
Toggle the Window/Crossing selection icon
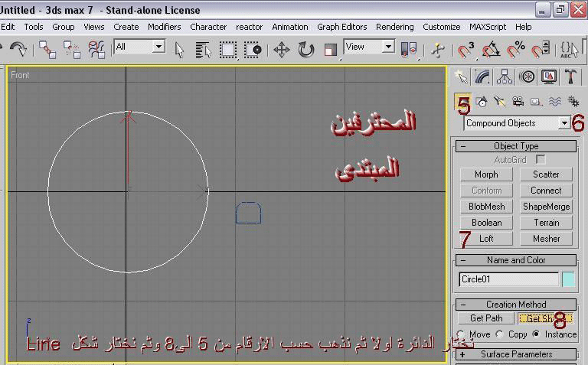[253, 50]
